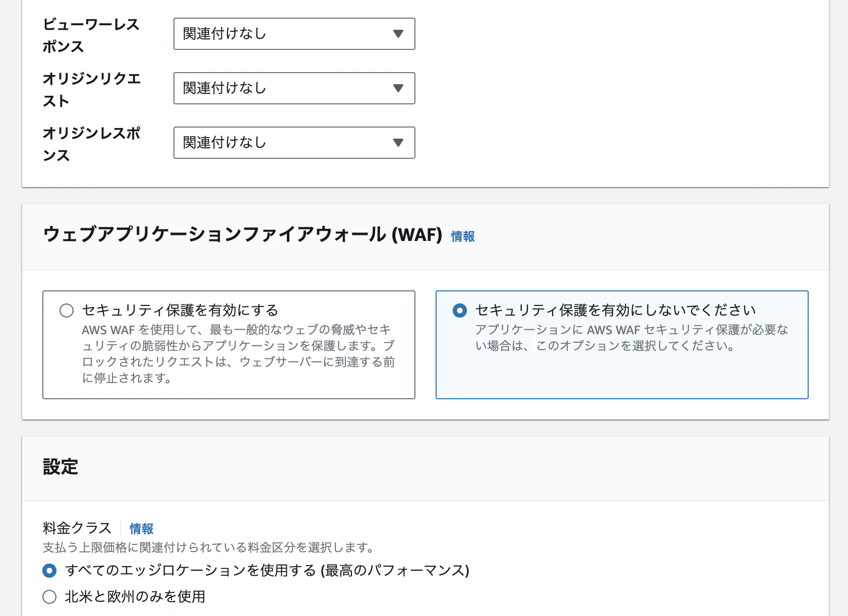Click the オリジンリクエスト dropdown arrow icon
This screenshot has width=848, height=616.
coord(398,88)
